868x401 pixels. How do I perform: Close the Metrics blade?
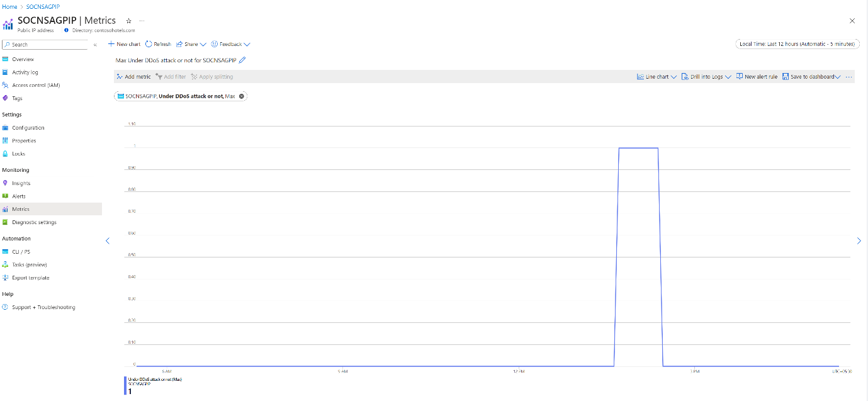(852, 21)
